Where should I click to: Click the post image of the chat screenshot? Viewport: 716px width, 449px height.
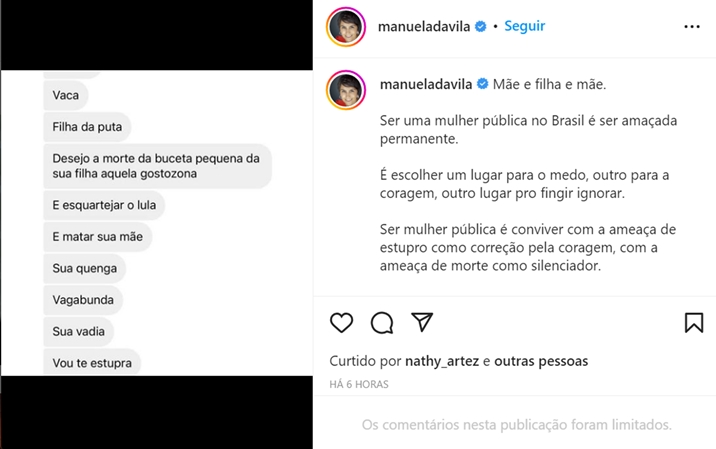click(157, 224)
